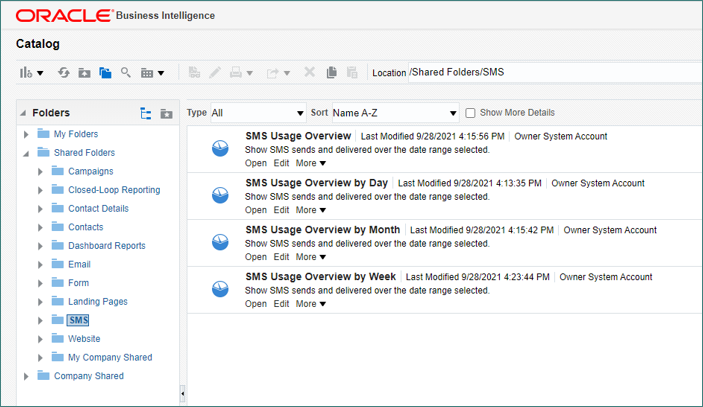Expand the Campaigns folder node
Screen dimensions: 703x407
tap(41, 172)
